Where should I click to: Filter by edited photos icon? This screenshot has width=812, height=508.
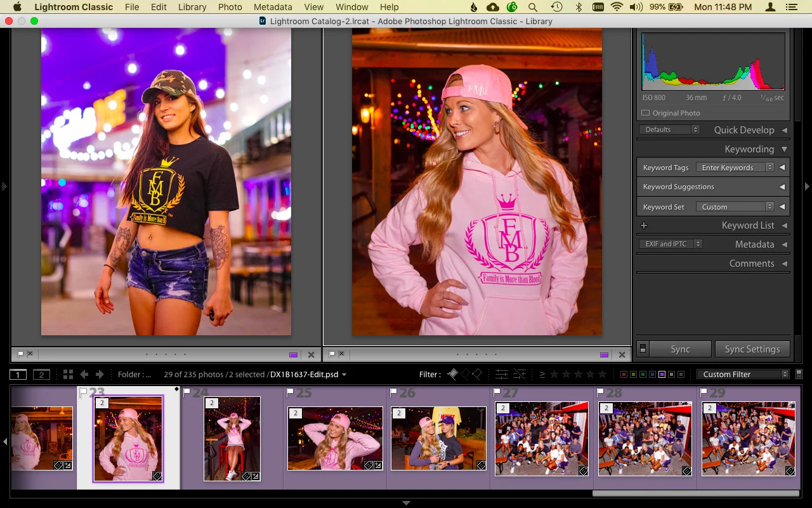[502, 375]
